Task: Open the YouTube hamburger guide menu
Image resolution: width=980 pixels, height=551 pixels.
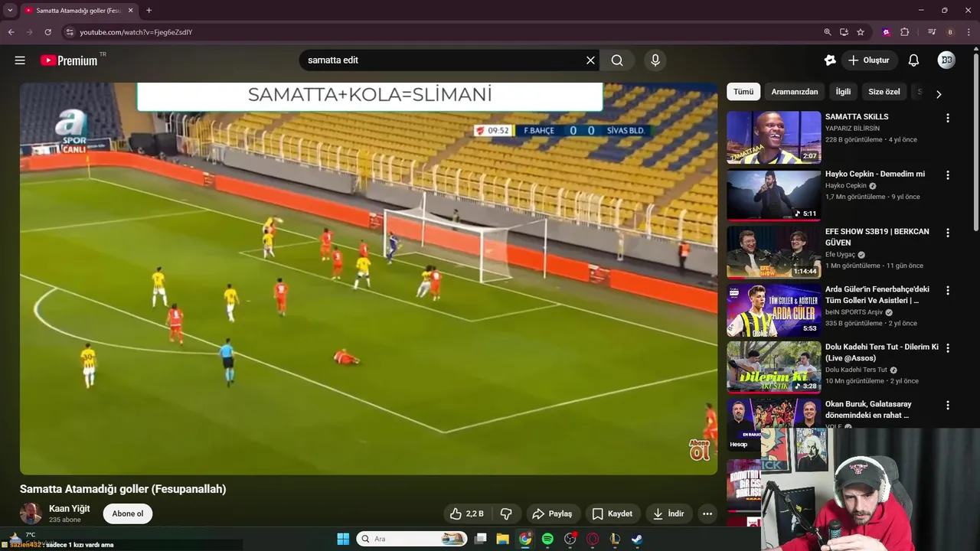Action: click(x=20, y=60)
